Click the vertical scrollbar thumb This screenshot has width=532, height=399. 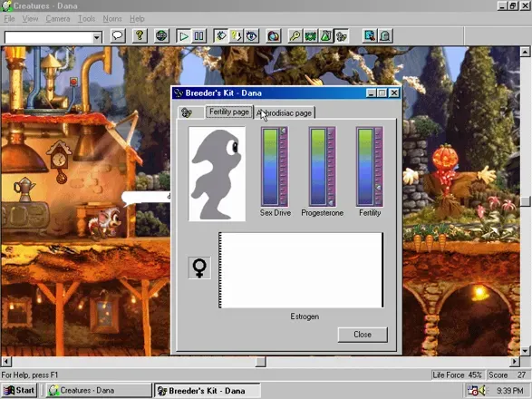[525, 201]
